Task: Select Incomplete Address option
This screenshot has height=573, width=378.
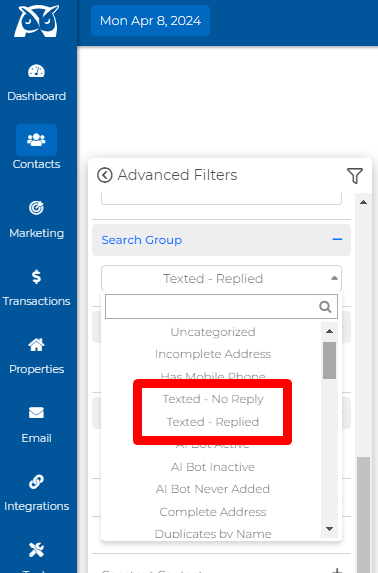Action: coord(213,354)
